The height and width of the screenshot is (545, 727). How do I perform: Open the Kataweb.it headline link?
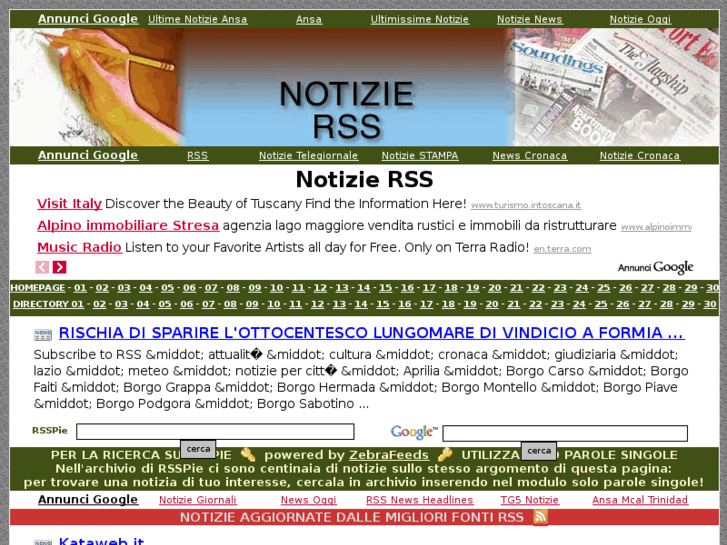coord(101,541)
